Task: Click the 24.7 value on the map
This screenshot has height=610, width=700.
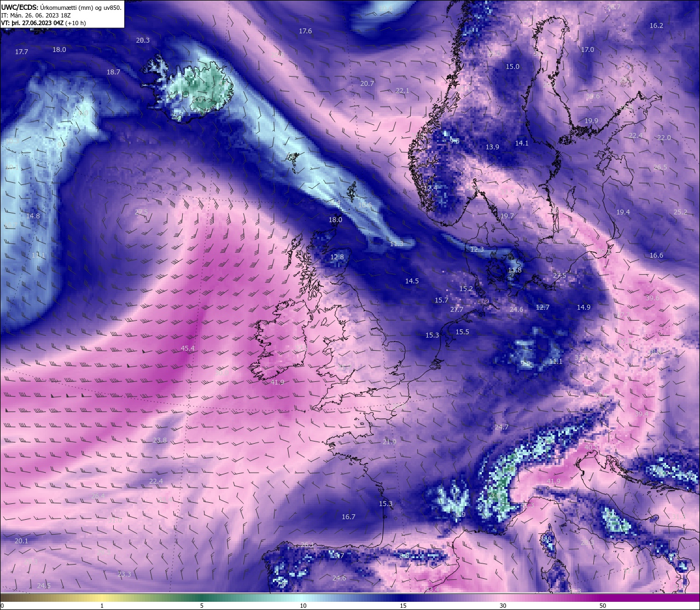Action: pos(501,427)
